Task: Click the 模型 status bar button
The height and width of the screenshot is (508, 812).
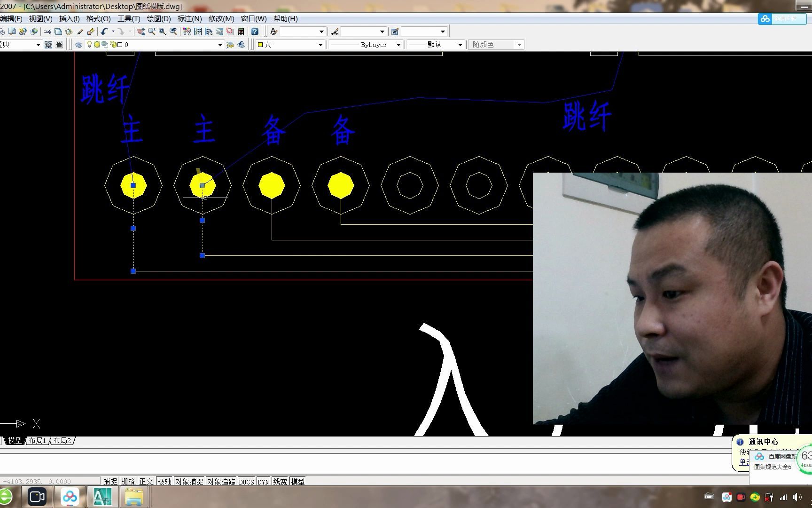Action: [298, 481]
